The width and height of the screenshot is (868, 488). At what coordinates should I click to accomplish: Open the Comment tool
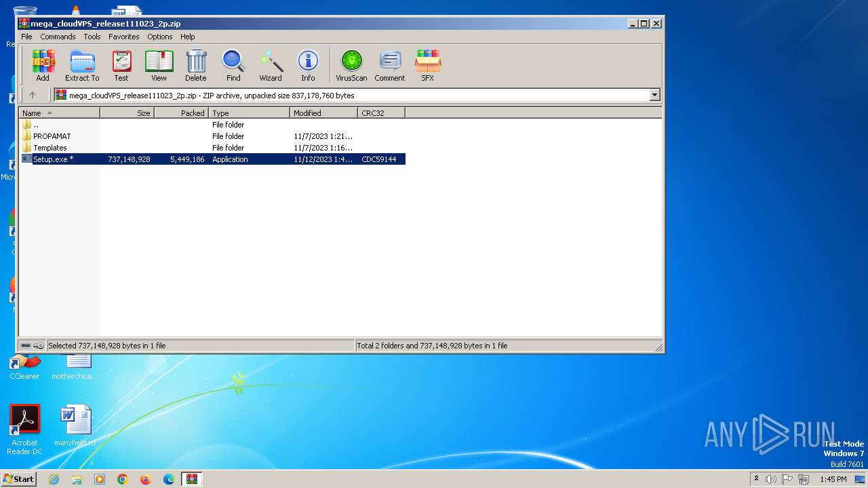[390, 66]
